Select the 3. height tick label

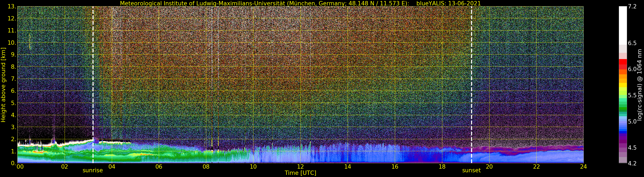click(14, 127)
